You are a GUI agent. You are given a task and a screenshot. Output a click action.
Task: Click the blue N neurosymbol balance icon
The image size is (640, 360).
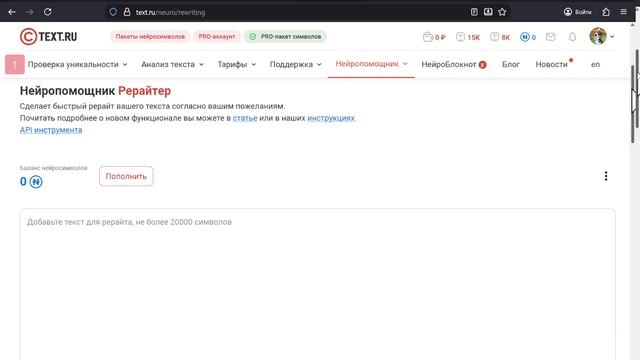click(36, 182)
